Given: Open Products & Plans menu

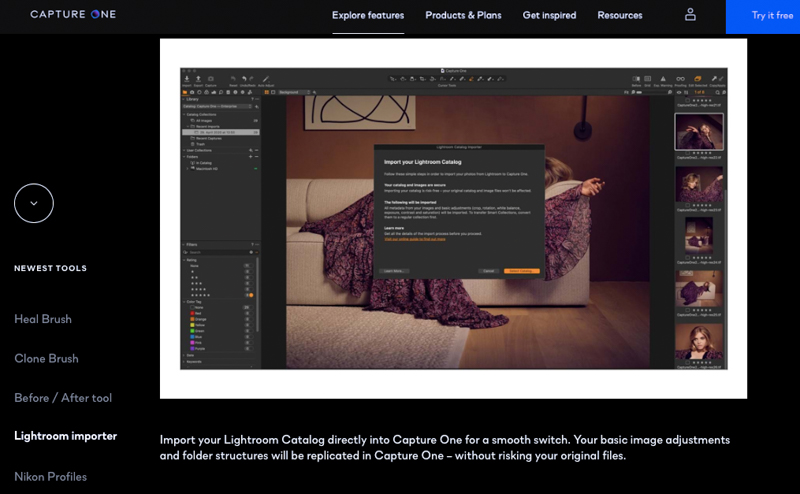Looking at the screenshot, I should (x=463, y=15).
